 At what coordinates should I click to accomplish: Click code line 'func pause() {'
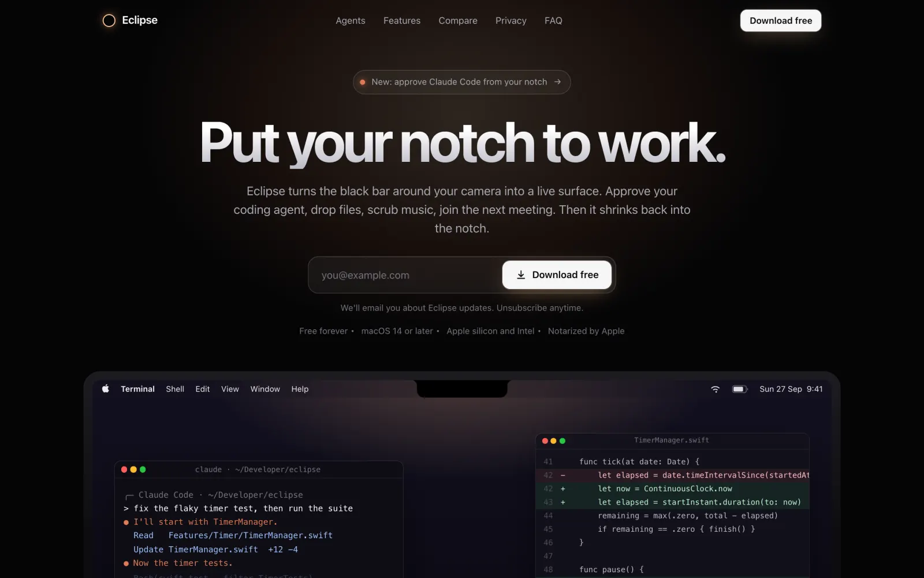612,569
